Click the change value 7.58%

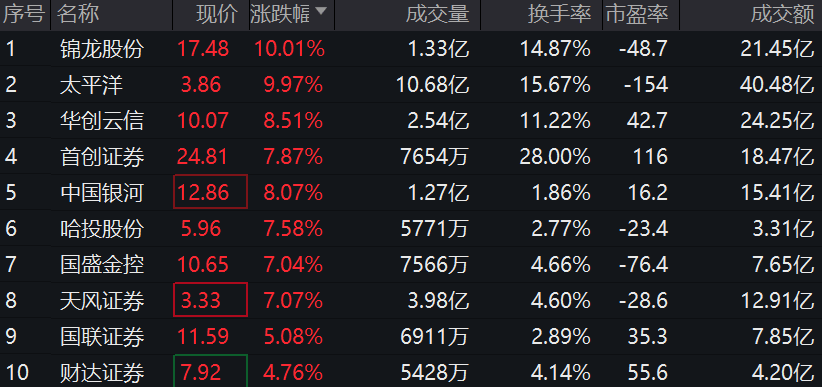(294, 229)
